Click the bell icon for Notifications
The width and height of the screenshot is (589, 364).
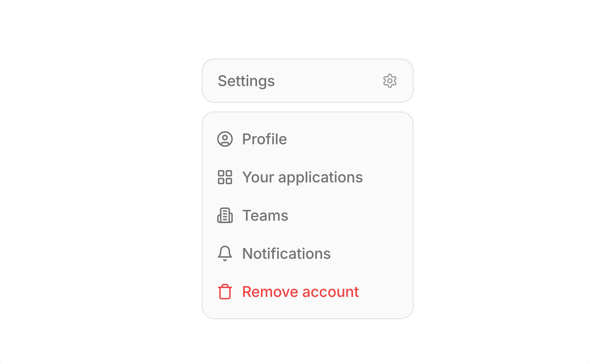225,253
